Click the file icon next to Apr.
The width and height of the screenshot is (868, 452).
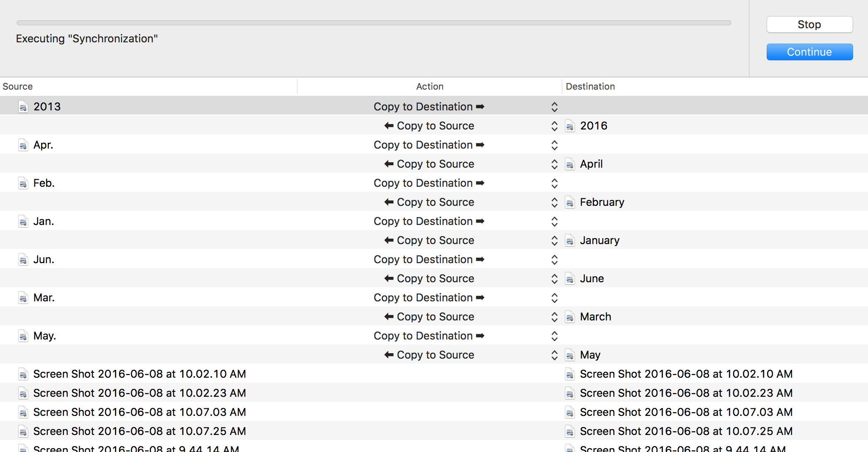click(x=23, y=145)
